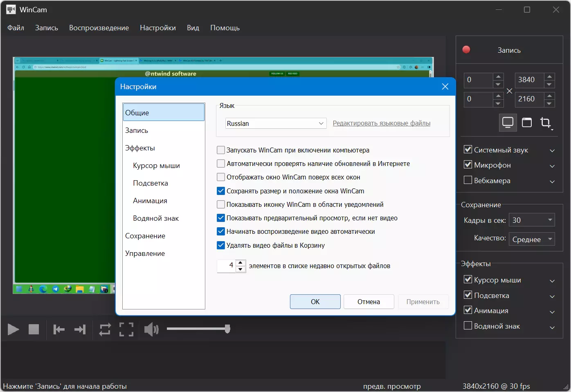Toggle Курсор мыши effect checkbox
The width and height of the screenshot is (571, 392).
click(x=468, y=279)
